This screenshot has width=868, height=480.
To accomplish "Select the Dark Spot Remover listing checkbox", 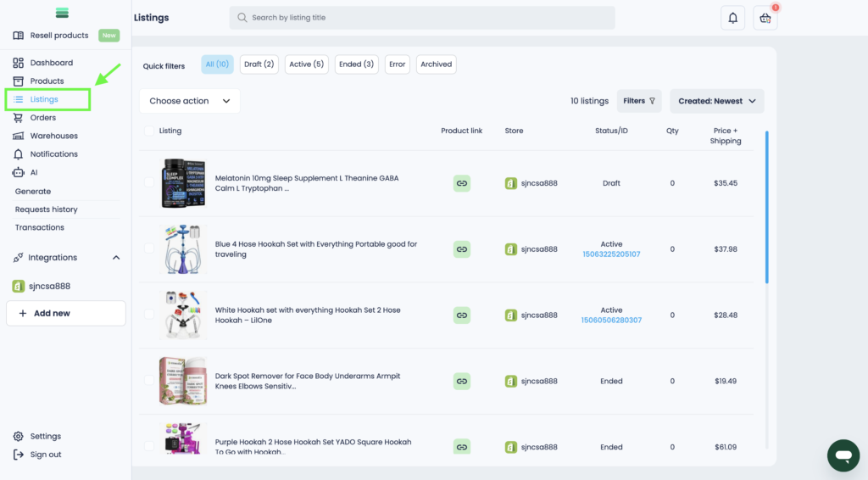I will pyautogui.click(x=149, y=382).
